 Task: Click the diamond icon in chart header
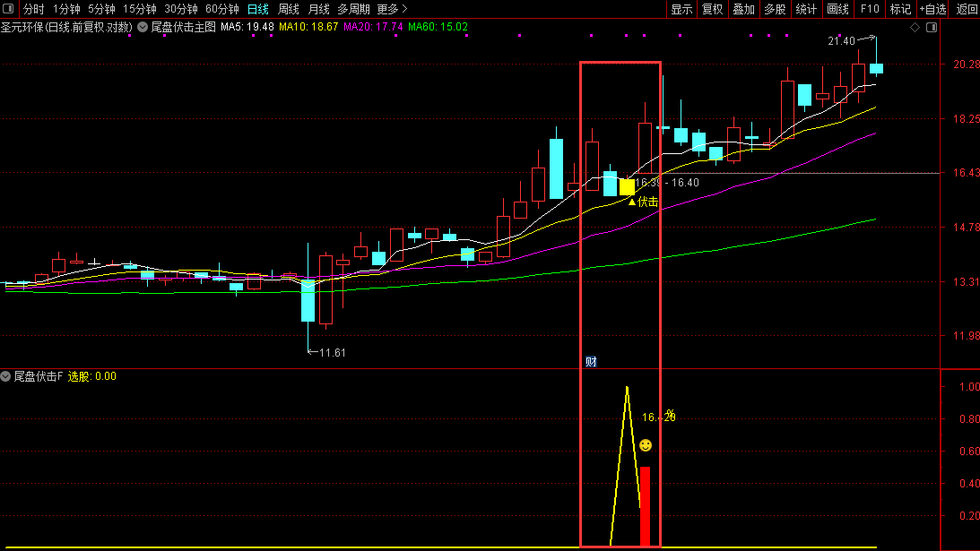915,28
